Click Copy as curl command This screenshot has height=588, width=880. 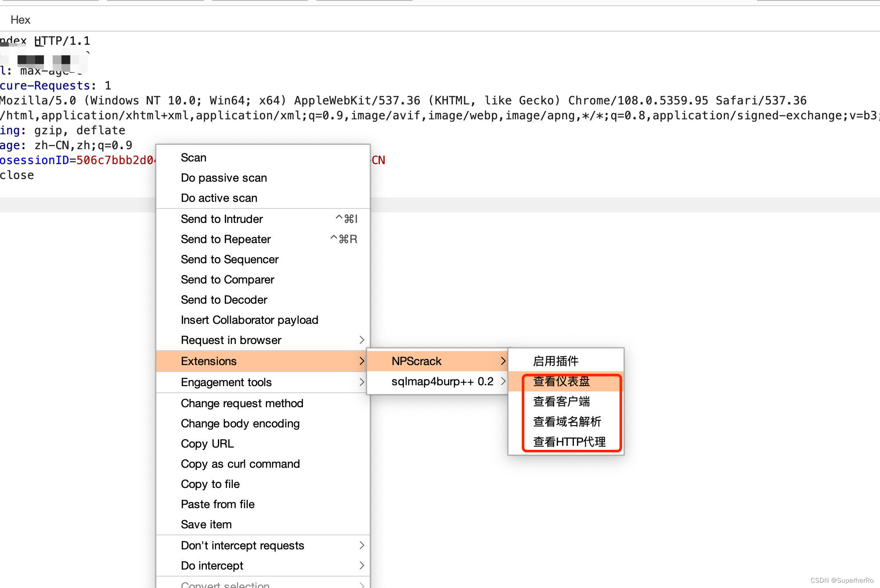pos(240,464)
